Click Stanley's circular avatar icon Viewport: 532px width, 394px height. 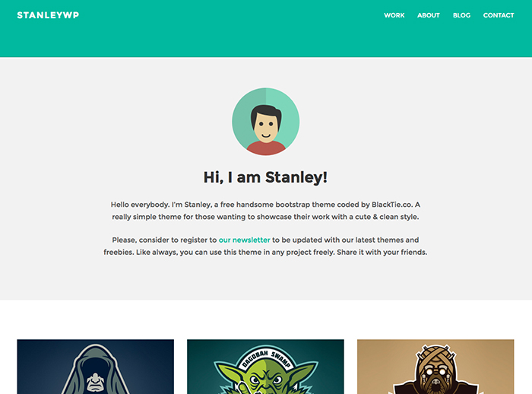click(x=266, y=122)
